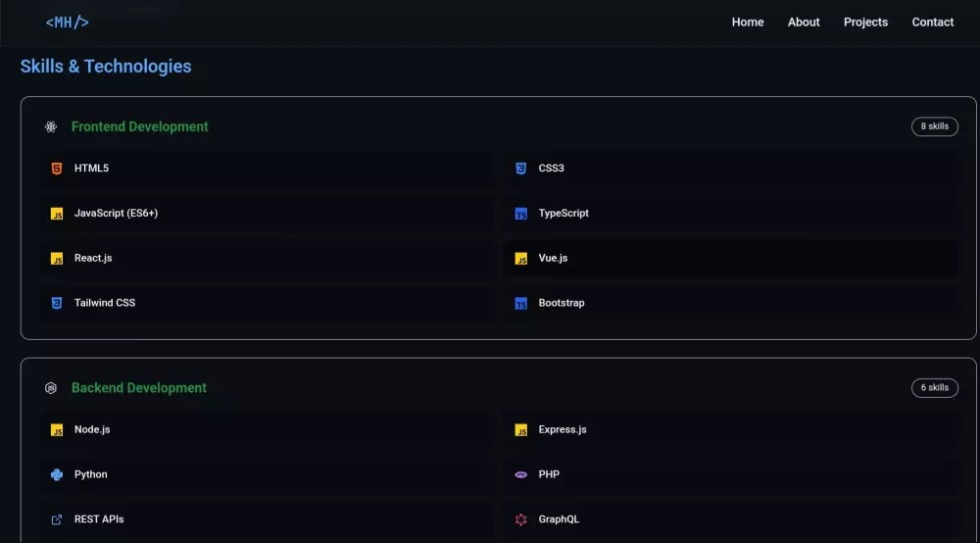Image resolution: width=980 pixels, height=543 pixels.
Task: Click the Vue.js skill label
Action: (x=553, y=258)
